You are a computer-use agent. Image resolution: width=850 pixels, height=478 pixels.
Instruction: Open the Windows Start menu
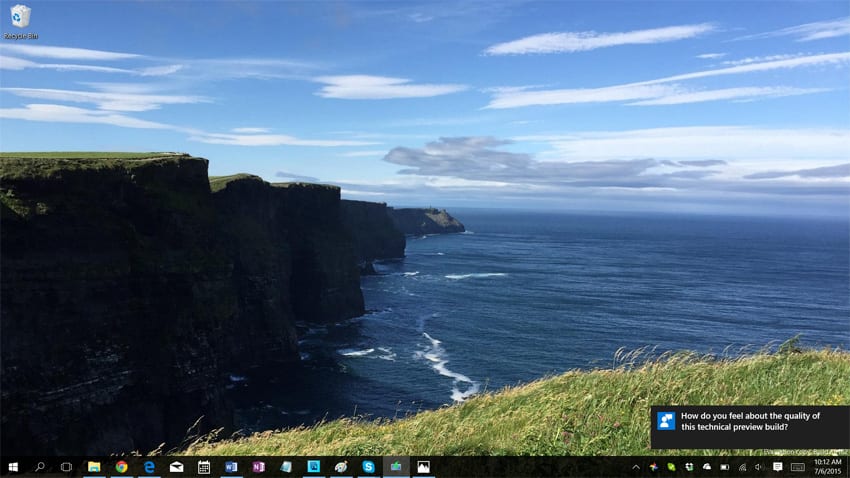[13, 467]
